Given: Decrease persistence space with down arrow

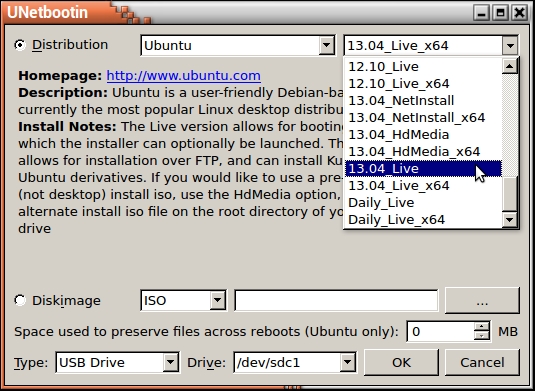Looking at the screenshot, I should (482, 336).
